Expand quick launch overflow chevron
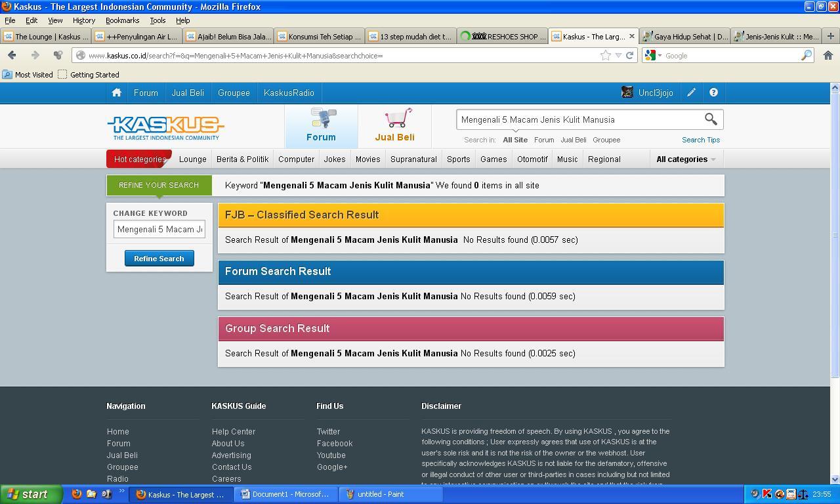 [121, 491]
